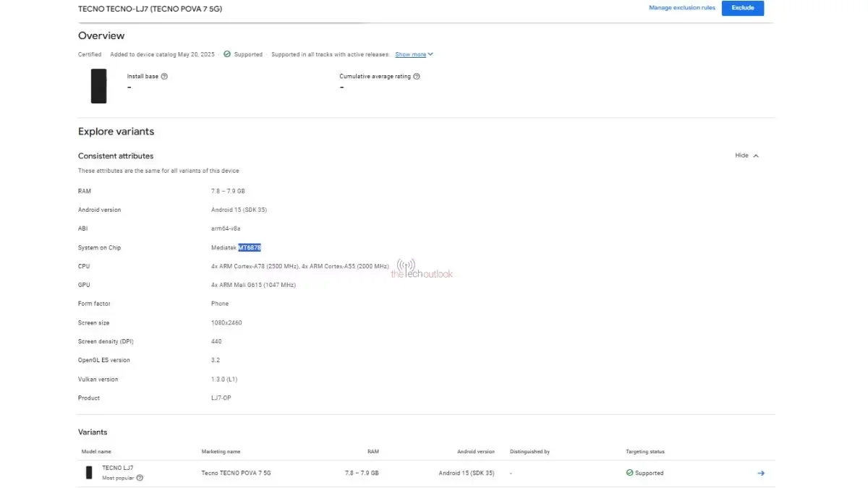Click the Exclude button
This screenshot has width=868, height=488.
743,8
